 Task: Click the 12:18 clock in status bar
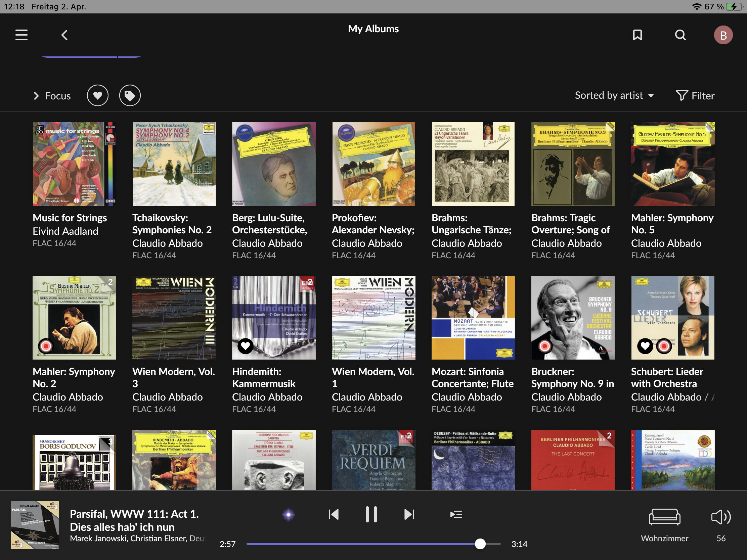click(x=14, y=6)
